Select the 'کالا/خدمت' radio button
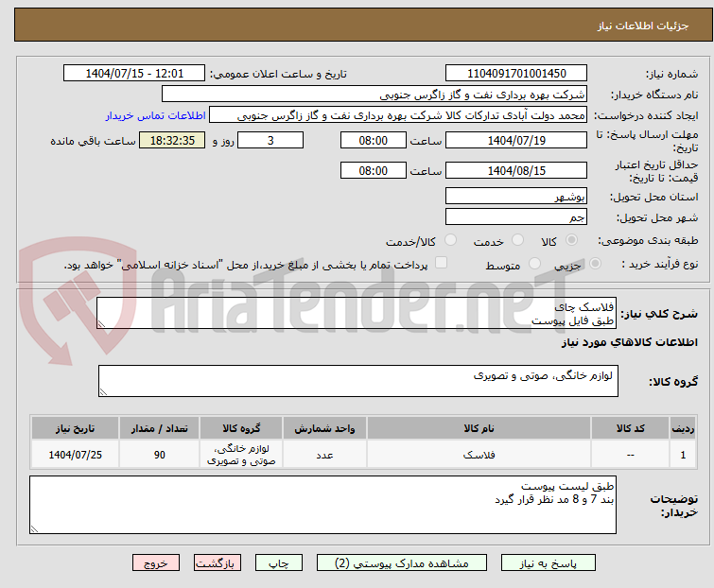This screenshot has width=714, height=588. click(x=451, y=240)
